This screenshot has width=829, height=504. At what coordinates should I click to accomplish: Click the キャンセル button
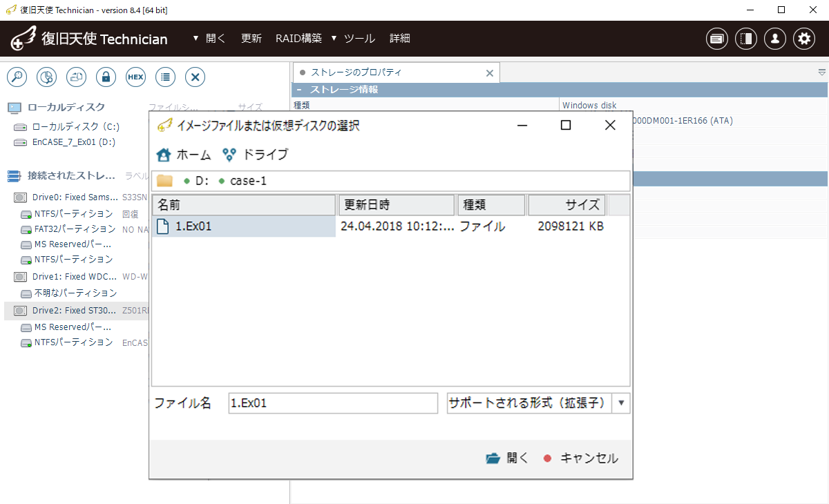(580, 458)
